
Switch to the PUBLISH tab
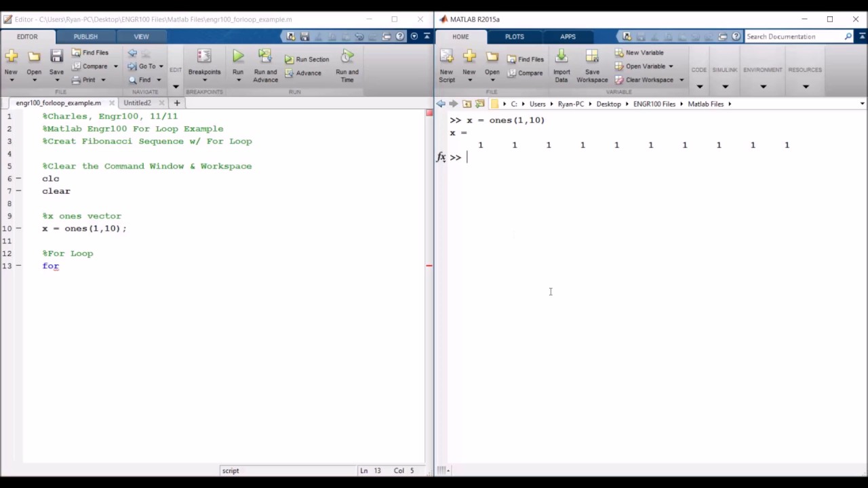pyautogui.click(x=85, y=37)
